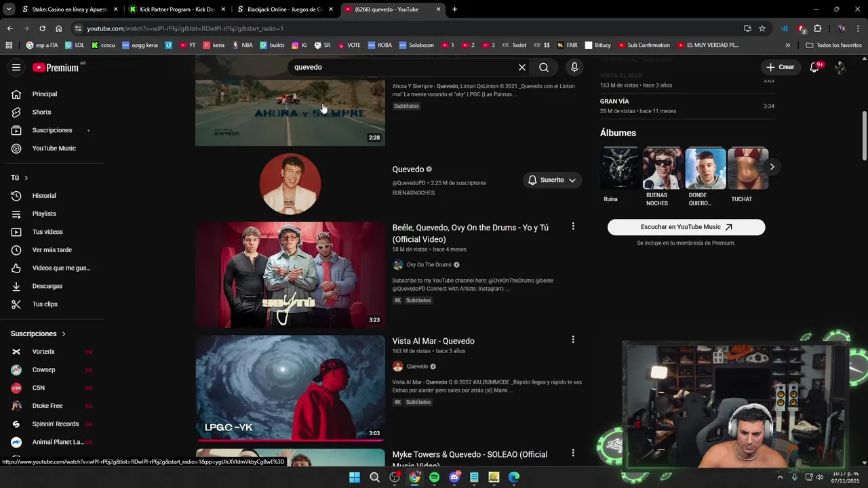Expand the bookmarks overflow chevron
Image resolution: width=868 pixels, height=488 pixels.
(787, 45)
